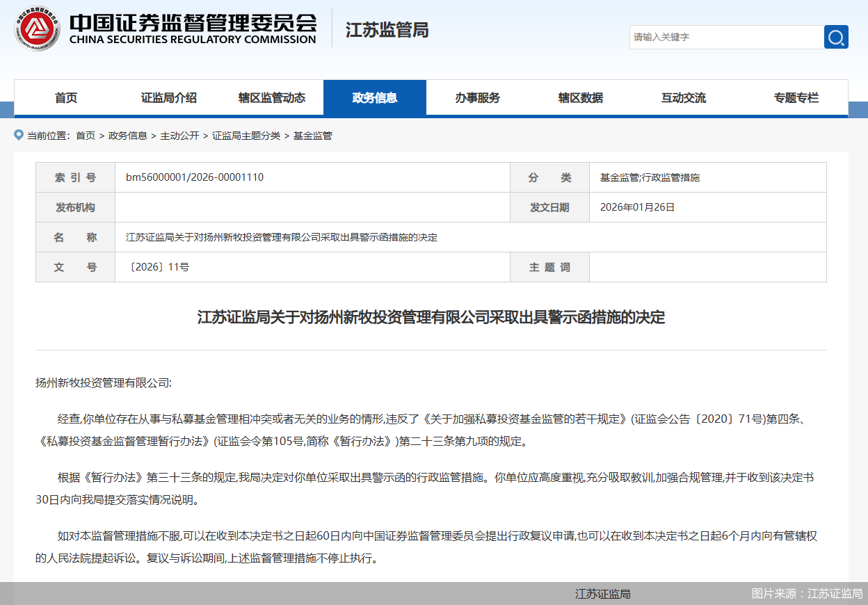Open the 首页 navigation tab
Viewport: 868px width, 605px height.
65,97
